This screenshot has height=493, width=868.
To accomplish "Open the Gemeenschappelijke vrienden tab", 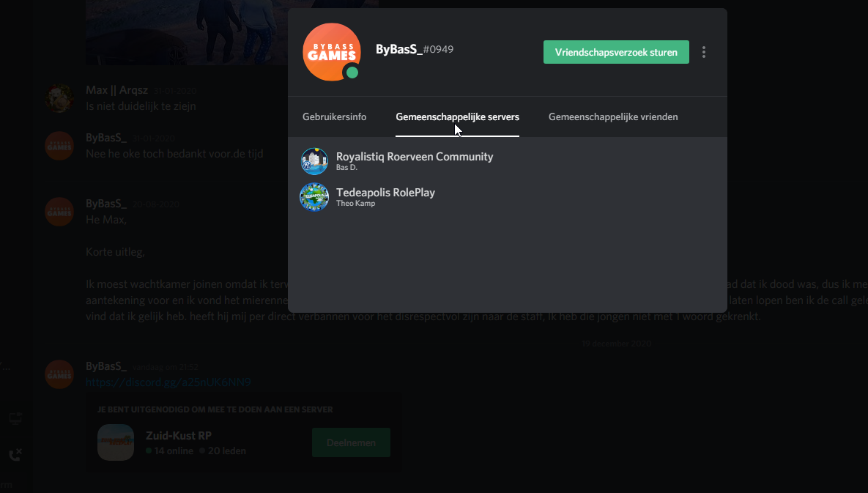I will 613,116.
